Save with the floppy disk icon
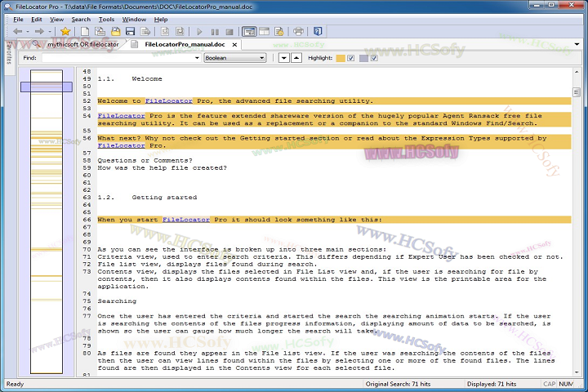Image resolution: width=588 pixels, height=392 pixels. (130, 32)
